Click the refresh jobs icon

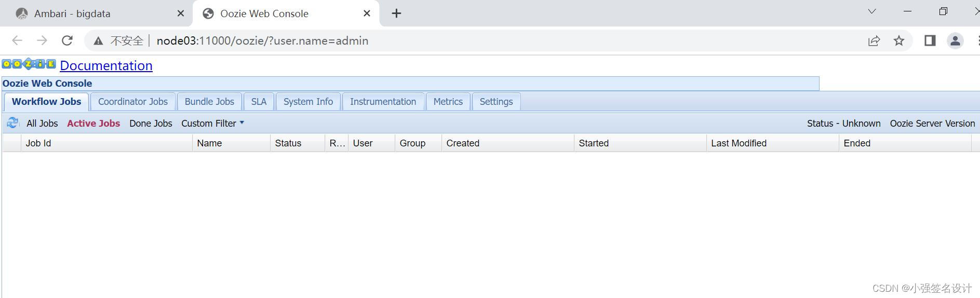click(x=12, y=123)
